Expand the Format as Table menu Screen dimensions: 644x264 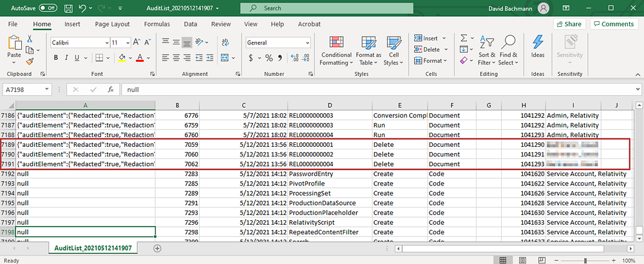click(x=368, y=51)
